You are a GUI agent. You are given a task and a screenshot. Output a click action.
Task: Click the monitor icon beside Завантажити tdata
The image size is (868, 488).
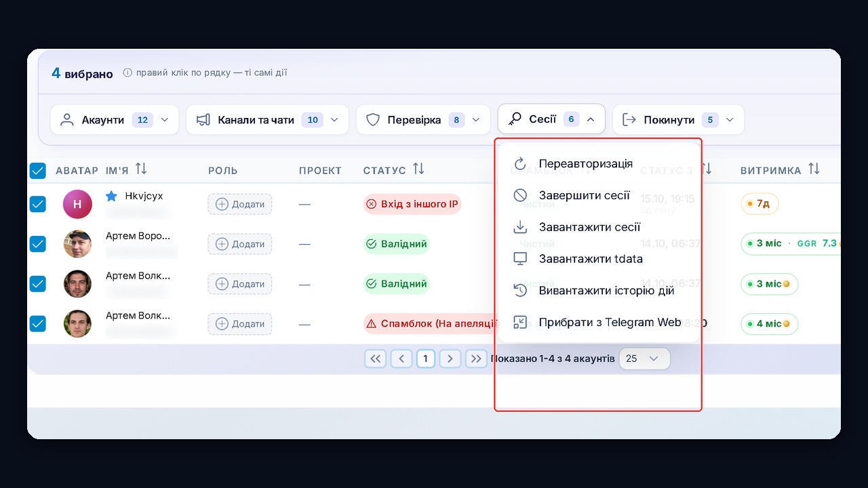(x=520, y=259)
